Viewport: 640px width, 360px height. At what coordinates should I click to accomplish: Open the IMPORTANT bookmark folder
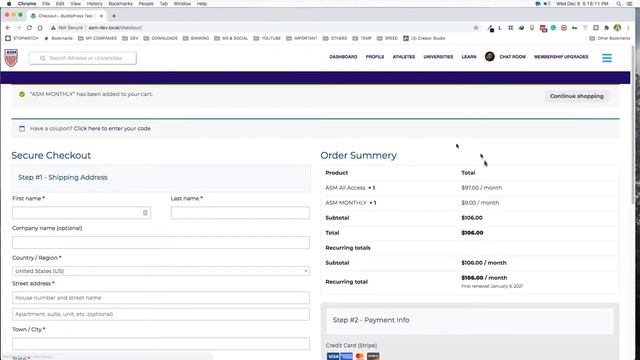click(x=302, y=38)
